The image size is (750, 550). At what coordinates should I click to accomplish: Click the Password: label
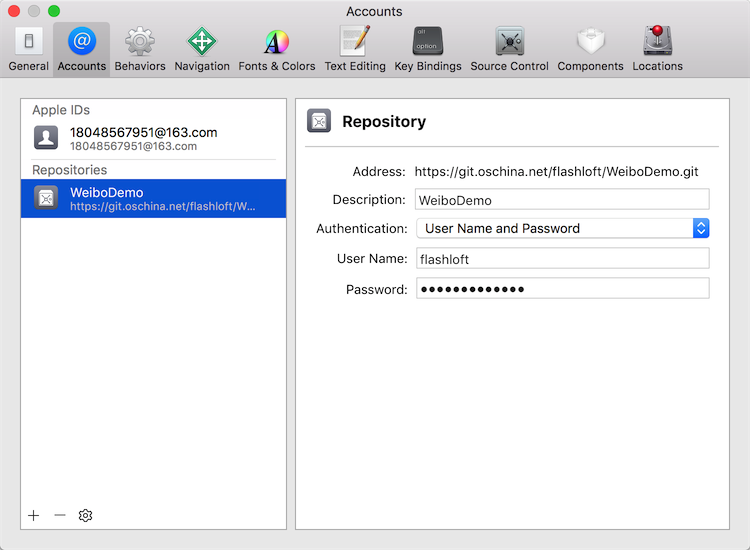tap(376, 289)
